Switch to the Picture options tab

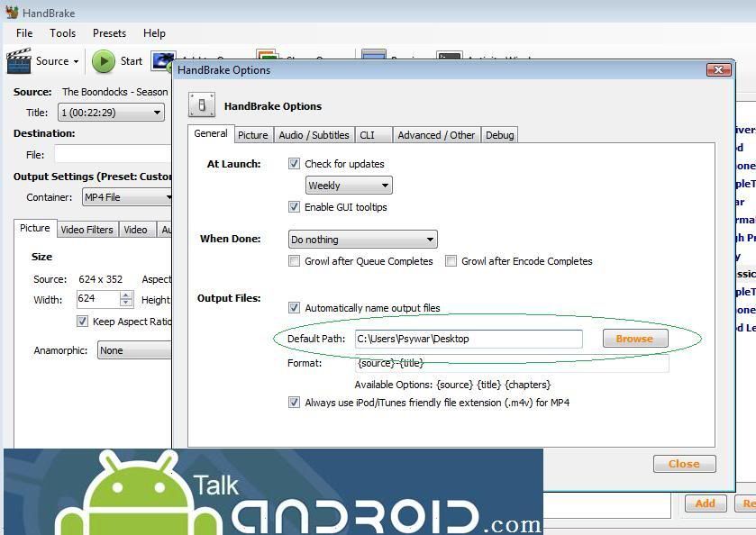[x=253, y=135]
